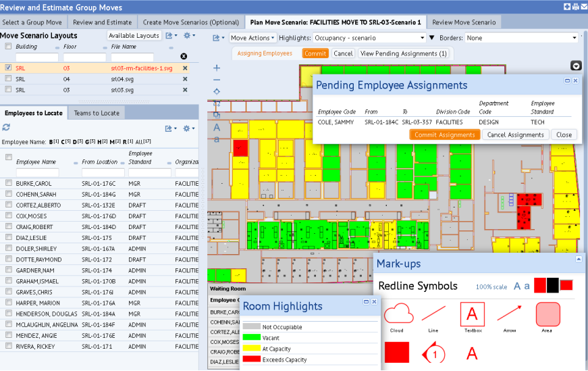This screenshot has width=588, height=371.
Task: Remove srl04.svg layout with its X icon
Action: click(185, 79)
